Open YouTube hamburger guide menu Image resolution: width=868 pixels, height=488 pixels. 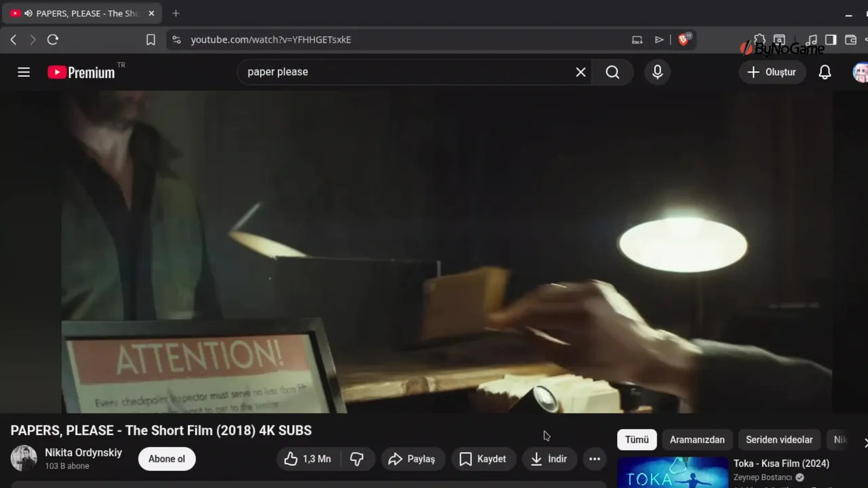click(x=24, y=72)
